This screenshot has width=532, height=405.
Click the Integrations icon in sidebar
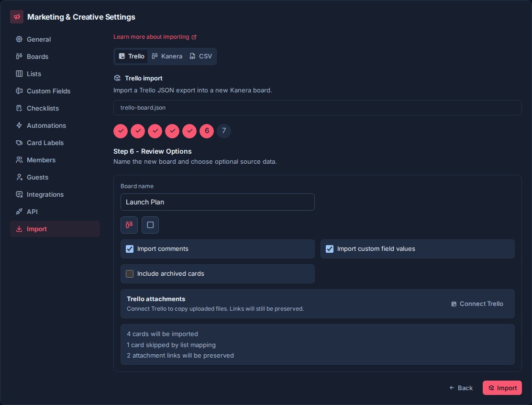(x=19, y=194)
